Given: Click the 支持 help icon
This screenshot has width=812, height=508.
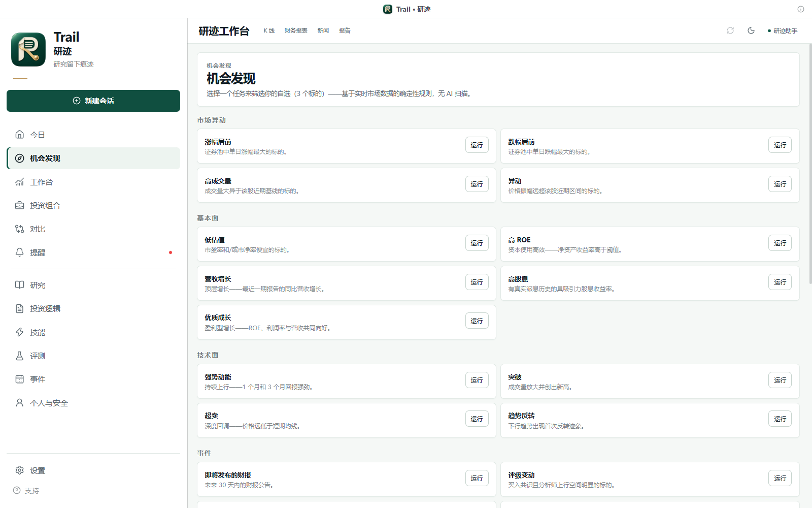Looking at the screenshot, I should pyautogui.click(x=17, y=490).
